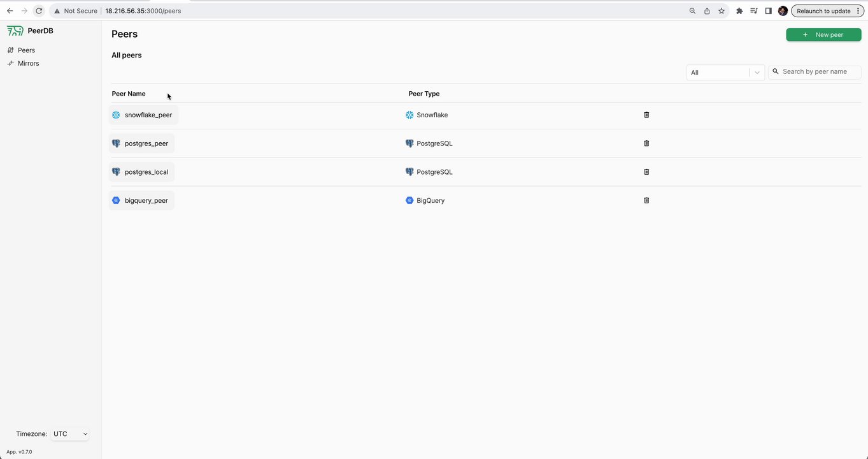868x459 pixels.
Task: Click the Peer Name column header
Action: tap(129, 94)
